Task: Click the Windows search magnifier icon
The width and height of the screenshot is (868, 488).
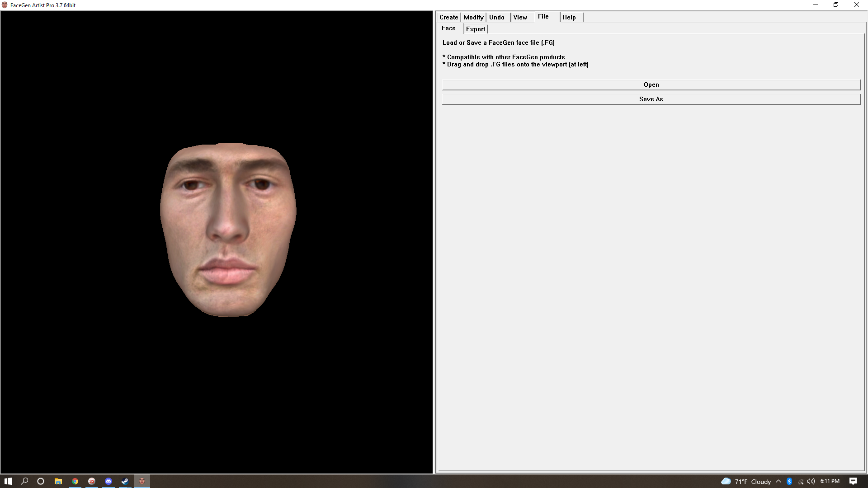Action: (x=24, y=481)
